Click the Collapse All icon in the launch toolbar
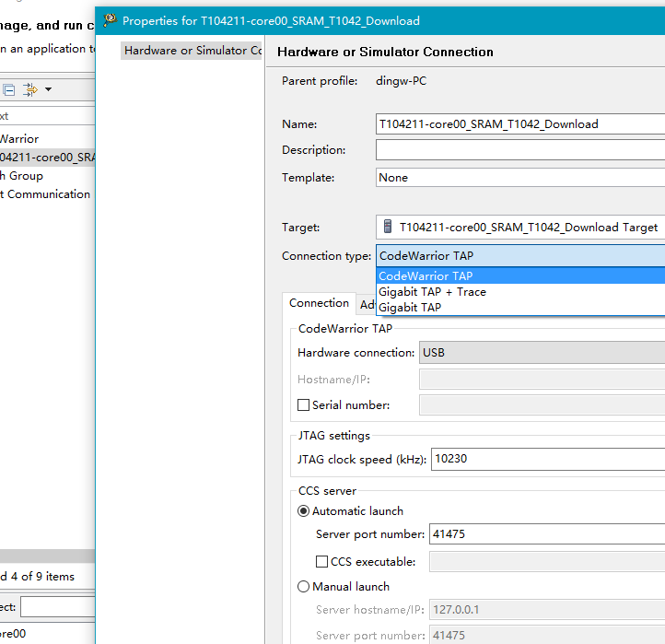The width and height of the screenshot is (665, 644). pos(9,89)
